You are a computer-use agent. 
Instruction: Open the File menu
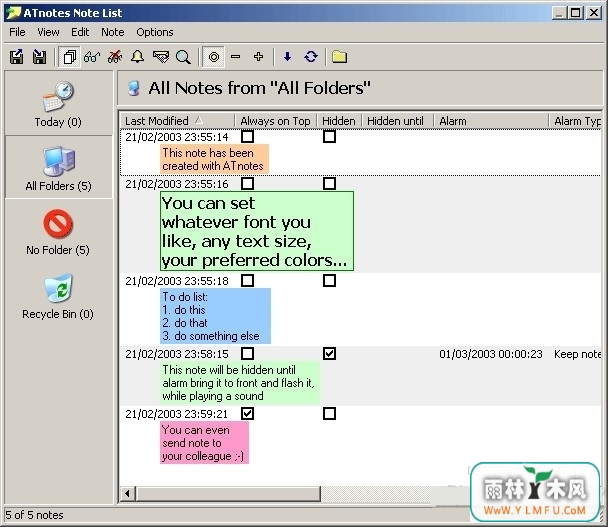[x=17, y=32]
